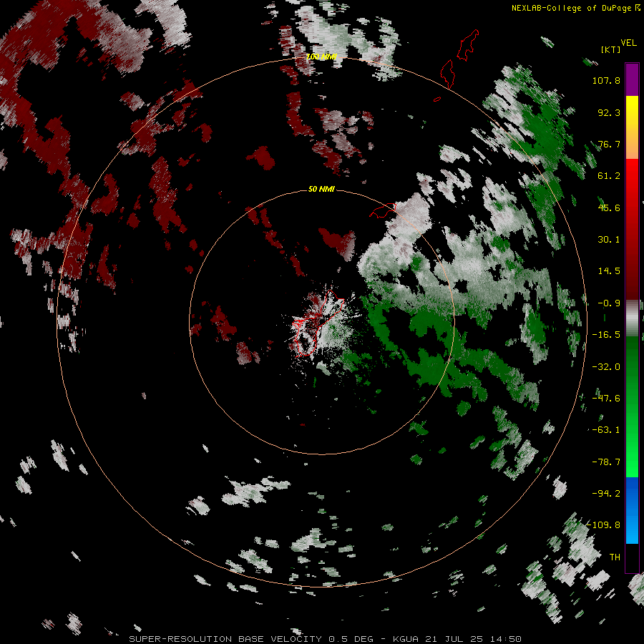Click the -0.9 velocity scale value

609,303
